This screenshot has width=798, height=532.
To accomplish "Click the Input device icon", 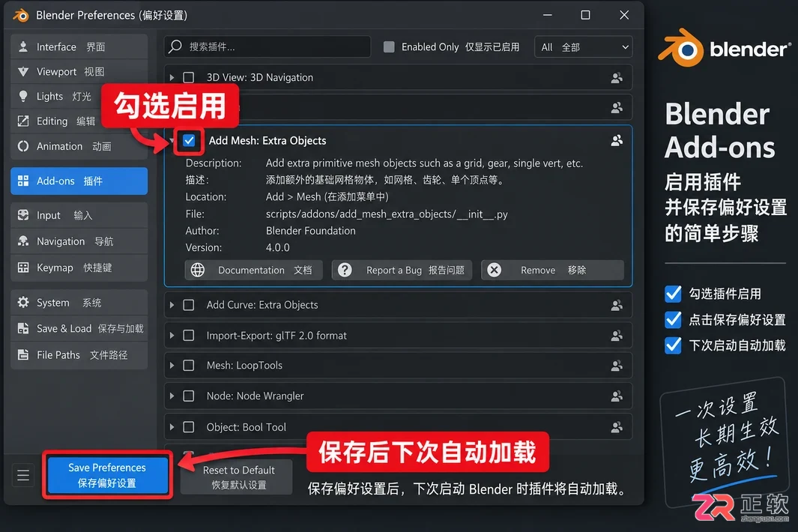I will pos(23,215).
